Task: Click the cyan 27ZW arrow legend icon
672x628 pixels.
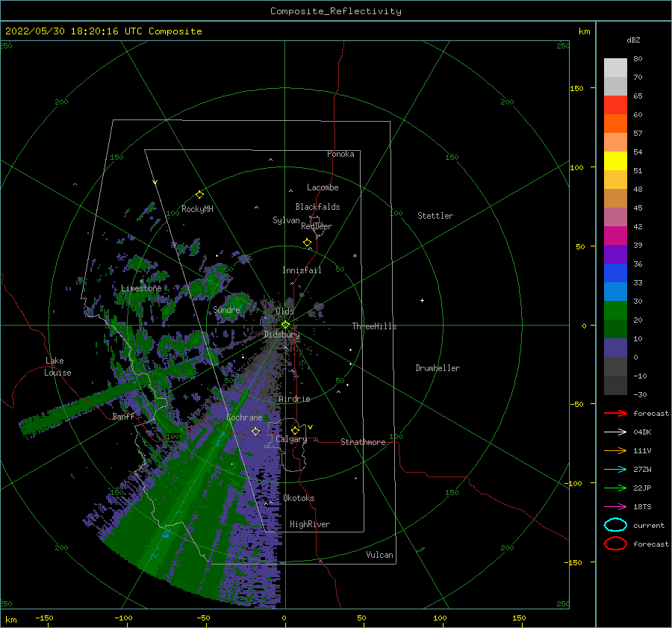Action: tap(615, 470)
